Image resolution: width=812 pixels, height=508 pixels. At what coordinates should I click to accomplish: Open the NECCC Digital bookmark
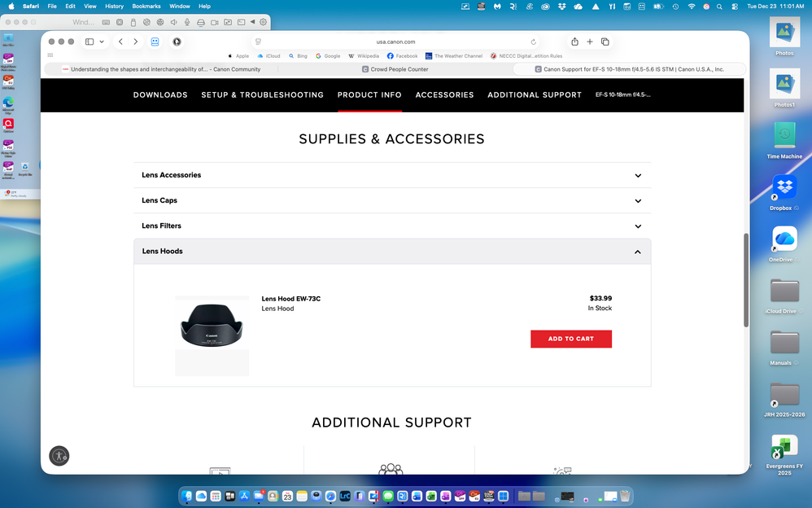[526, 56]
